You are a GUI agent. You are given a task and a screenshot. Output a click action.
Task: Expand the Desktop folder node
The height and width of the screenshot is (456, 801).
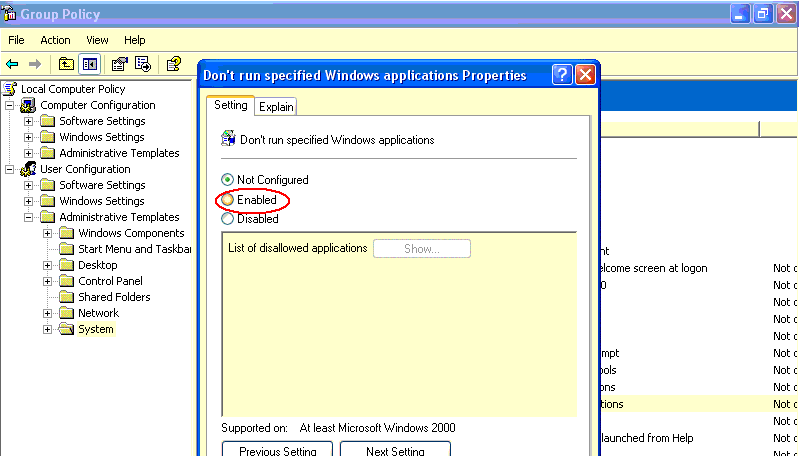48,266
